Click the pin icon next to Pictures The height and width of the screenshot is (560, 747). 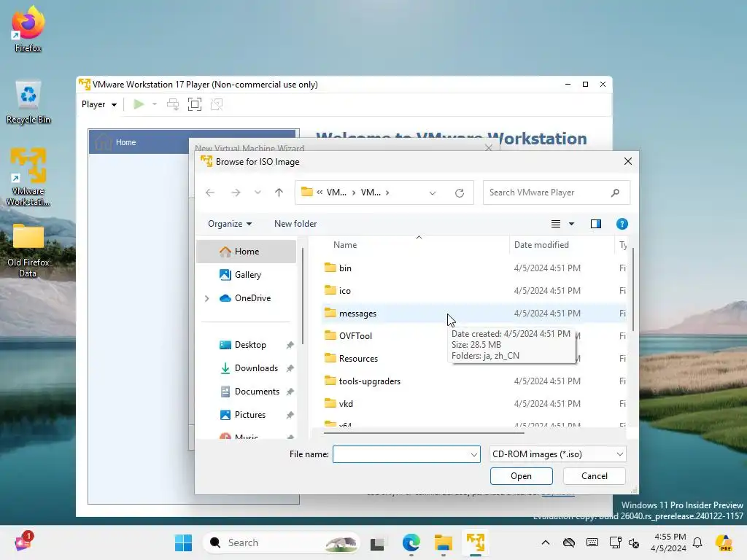click(290, 415)
